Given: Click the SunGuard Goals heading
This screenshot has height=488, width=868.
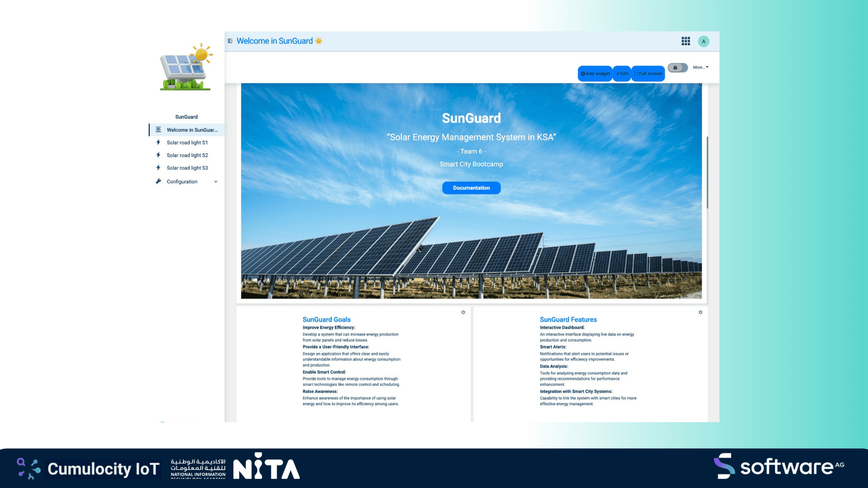Looking at the screenshot, I should (x=326, y=319).
